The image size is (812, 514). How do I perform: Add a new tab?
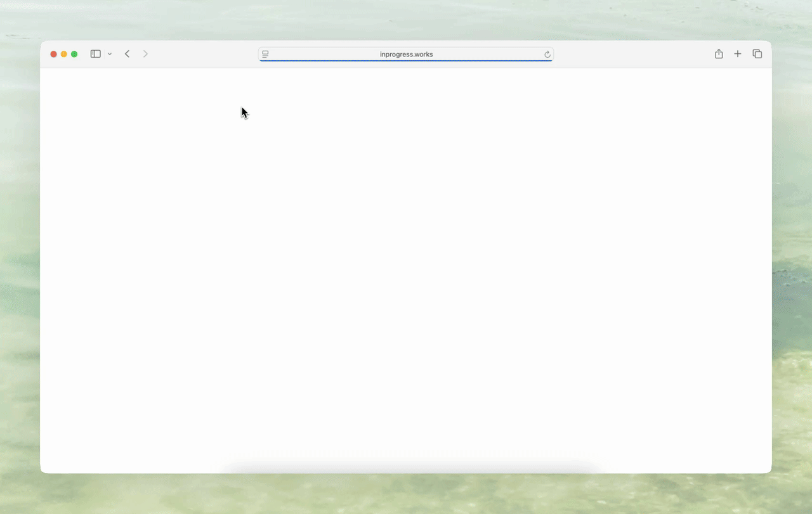[738, 54]
